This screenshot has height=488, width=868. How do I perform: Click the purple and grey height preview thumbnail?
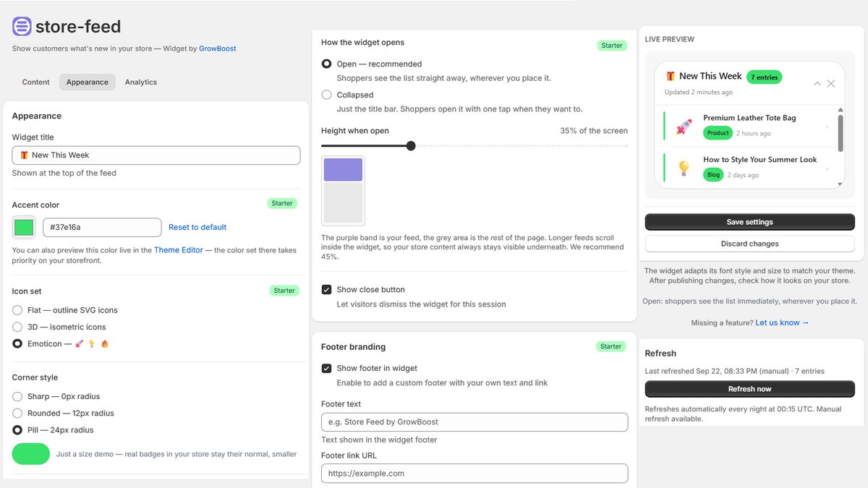(343, 191)
